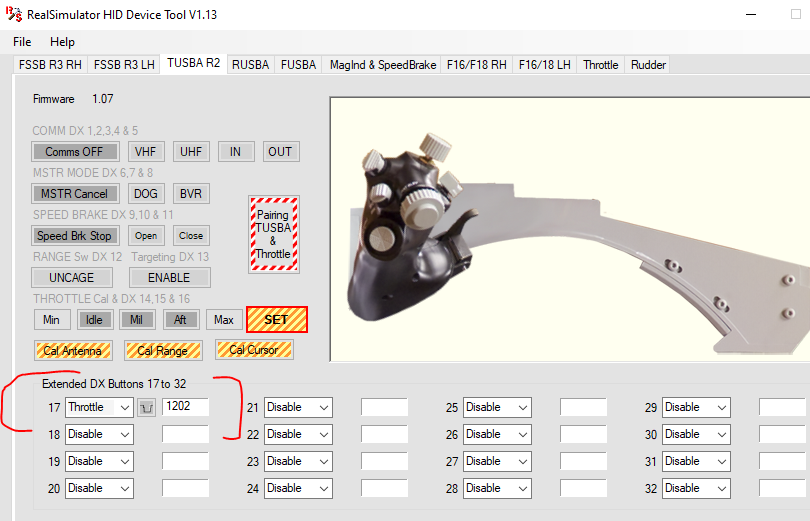Open the button 26 Disable dropdown
Screen dimensions: 810x521
pos(497,434)
